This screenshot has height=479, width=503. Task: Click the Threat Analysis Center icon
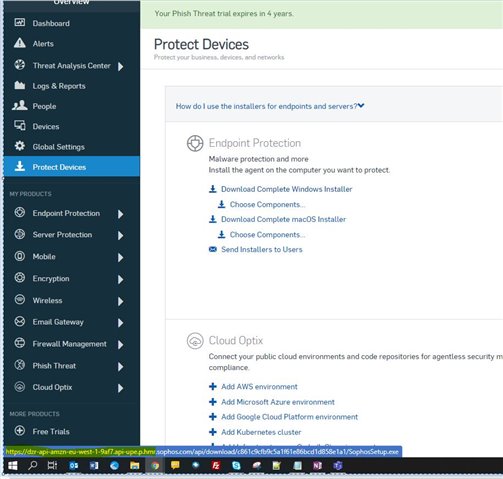point(20,64)
